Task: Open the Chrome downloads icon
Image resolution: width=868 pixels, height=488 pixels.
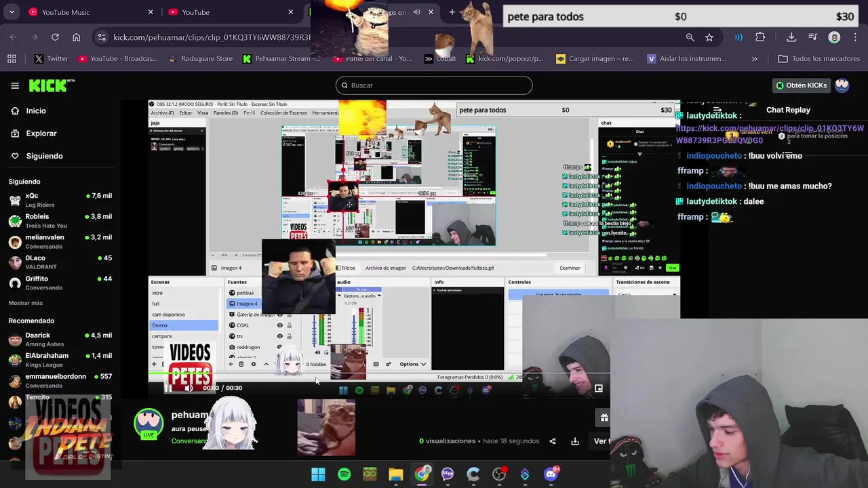Action: pos(791,37)
